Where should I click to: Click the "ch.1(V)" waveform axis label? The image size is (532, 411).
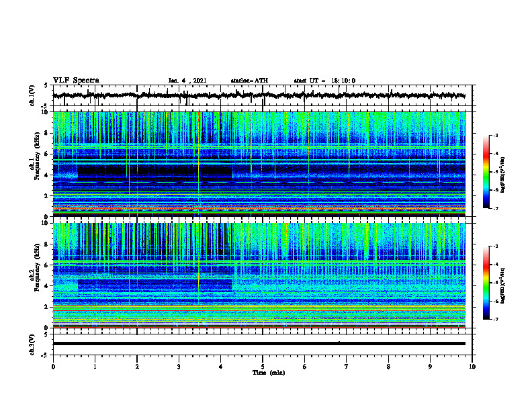[x=32, y=95]
